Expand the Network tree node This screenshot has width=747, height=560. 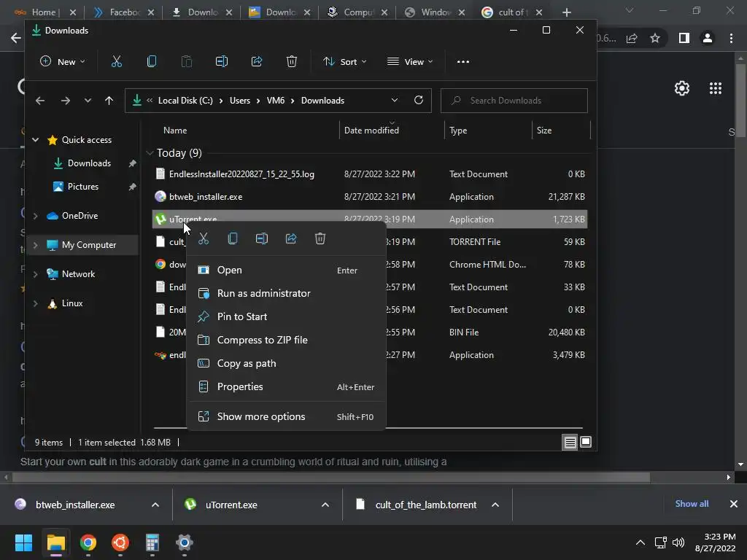(x=35, y=274)
